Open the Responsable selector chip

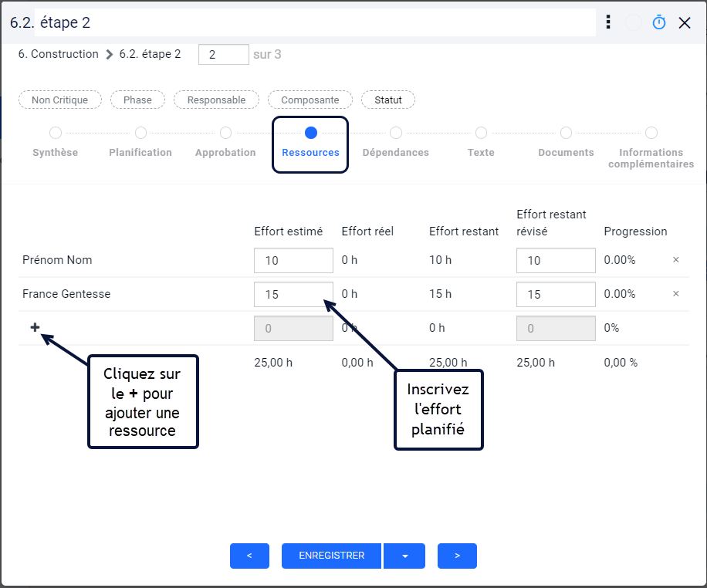coord(216,100)
